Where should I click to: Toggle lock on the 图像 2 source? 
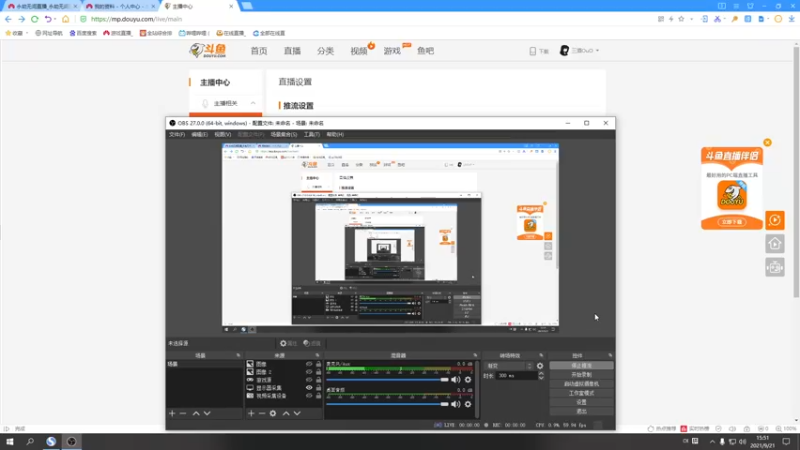point(318,372)
